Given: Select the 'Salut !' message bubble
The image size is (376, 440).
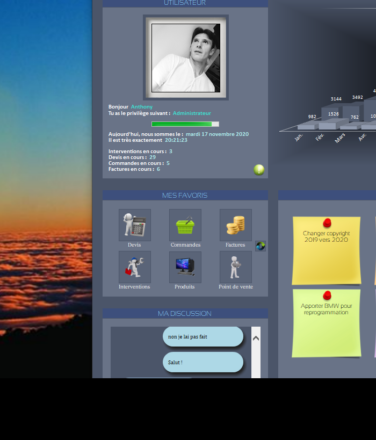Looking at the screenshot, I should pyautogui.click(x=203, y=362).
